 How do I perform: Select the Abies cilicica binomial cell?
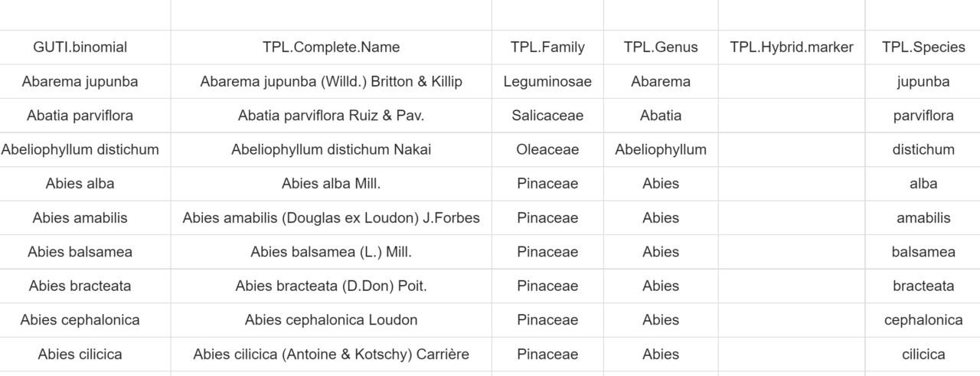pos(80,354)
